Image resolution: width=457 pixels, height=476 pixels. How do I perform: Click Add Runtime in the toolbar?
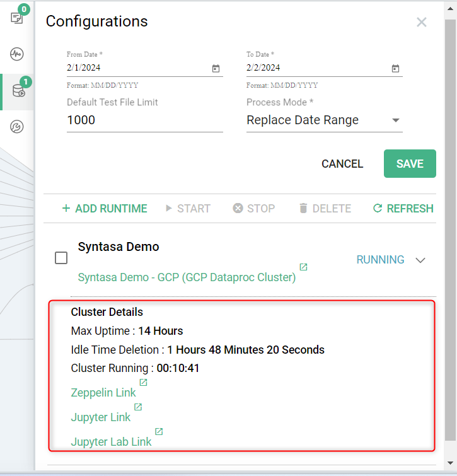click(x=105, y=209)
